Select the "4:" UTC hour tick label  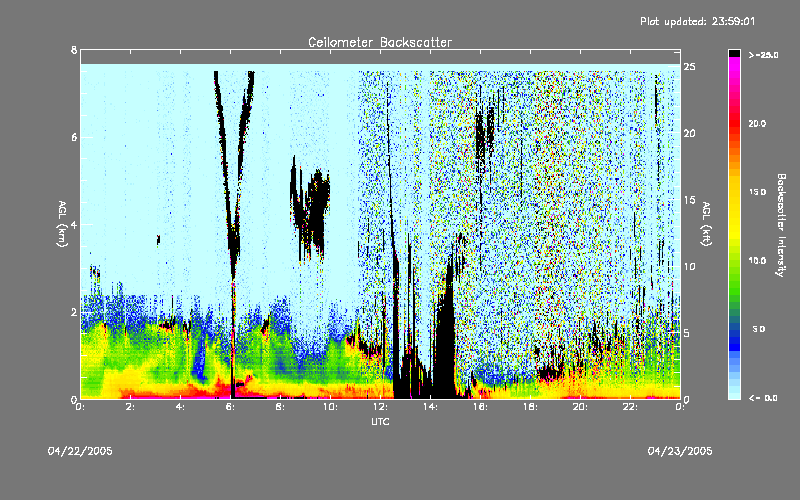(180, 407)
